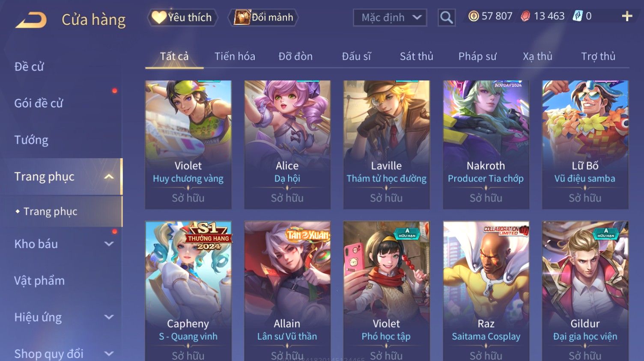Click the red ruby currency icon
The width and height of the screenshot is (644, 361).
click(x=525, y=16)
